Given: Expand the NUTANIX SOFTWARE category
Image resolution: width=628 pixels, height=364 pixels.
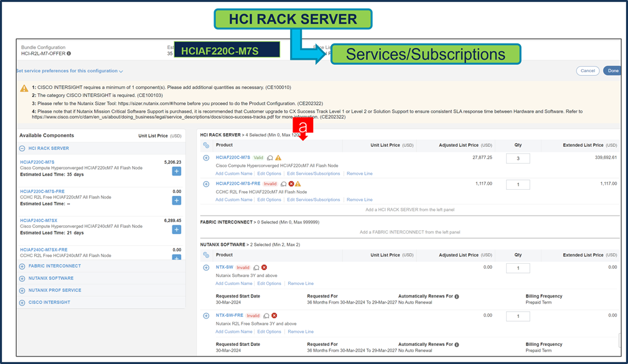Looking at the screenshot, I should (x=22, y=278).
